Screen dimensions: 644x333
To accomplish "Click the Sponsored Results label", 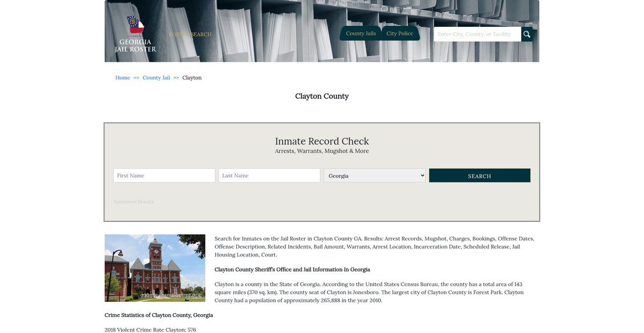I will tap(133, 202).
